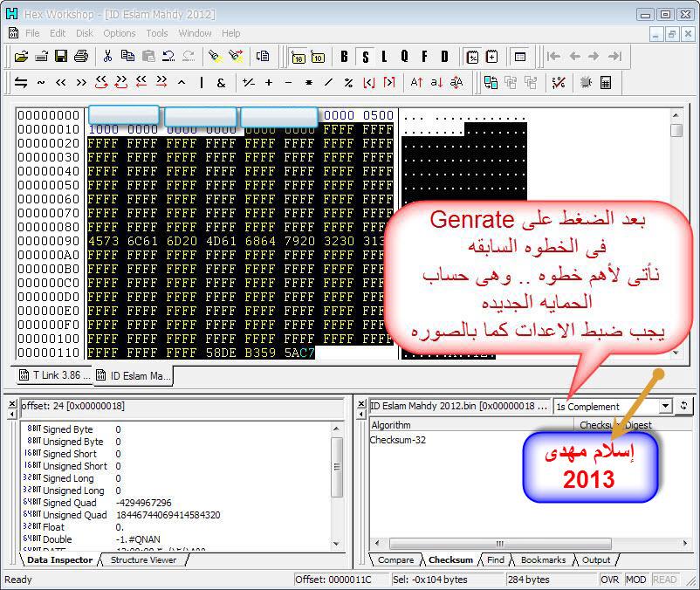The image size is (700, 590).
Task: Click the Byte Flip double-arrow icon
Action: (x=21, y=83)
